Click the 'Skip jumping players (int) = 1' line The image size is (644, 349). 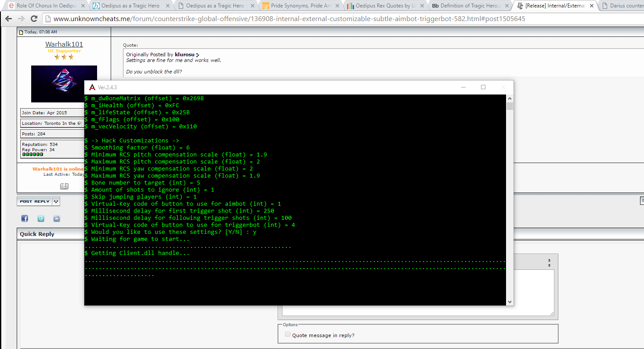click(141, 197)
